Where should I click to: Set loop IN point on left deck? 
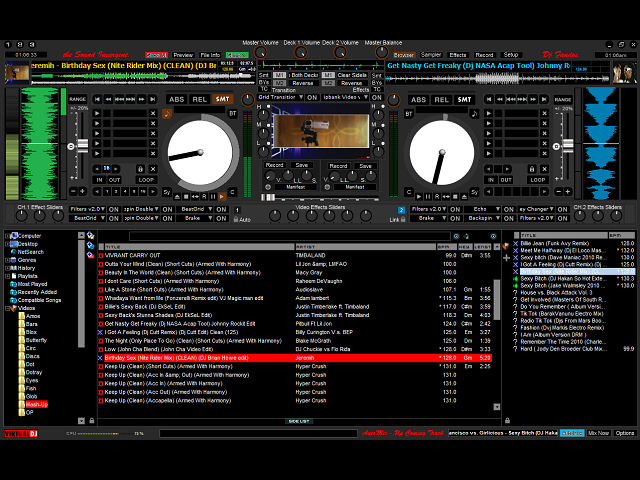[x=100, y=180]
